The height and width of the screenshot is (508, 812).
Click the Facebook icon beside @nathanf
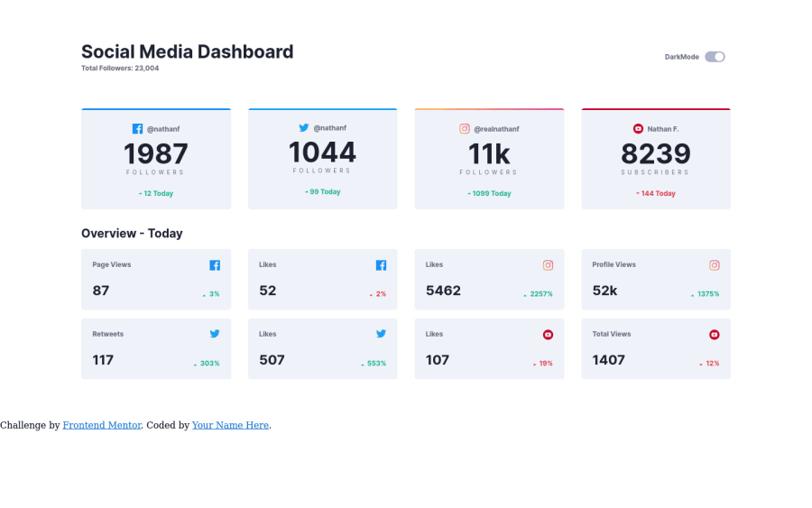tap(137, 129)
